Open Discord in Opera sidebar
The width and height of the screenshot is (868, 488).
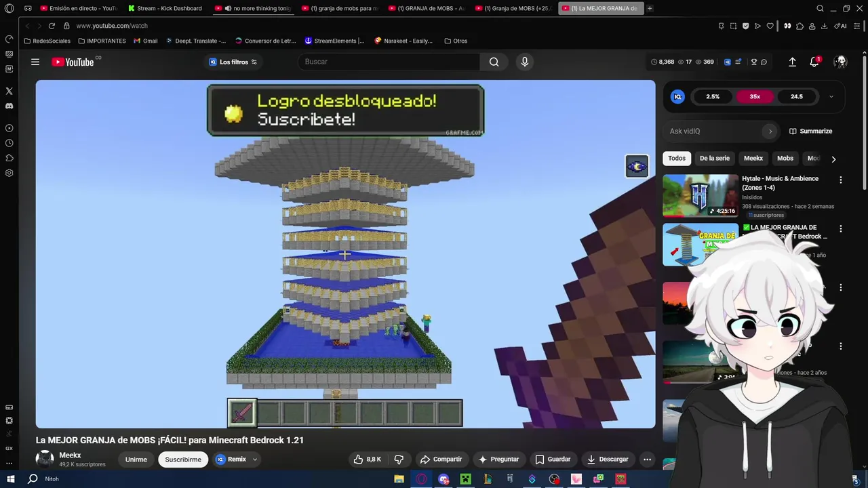[x=9, y=106]
